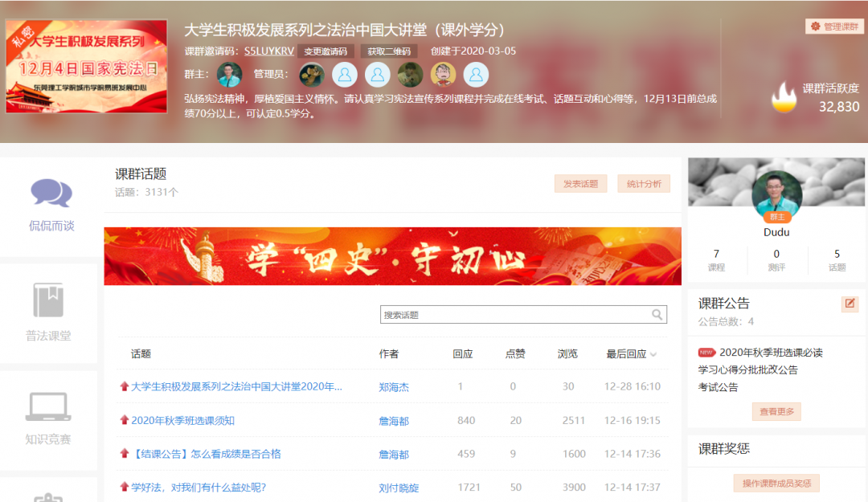Open the 普法课堂 book icon
Viewport: 868px width, 502px height.
pyautogui.click(x=48, y=300)
